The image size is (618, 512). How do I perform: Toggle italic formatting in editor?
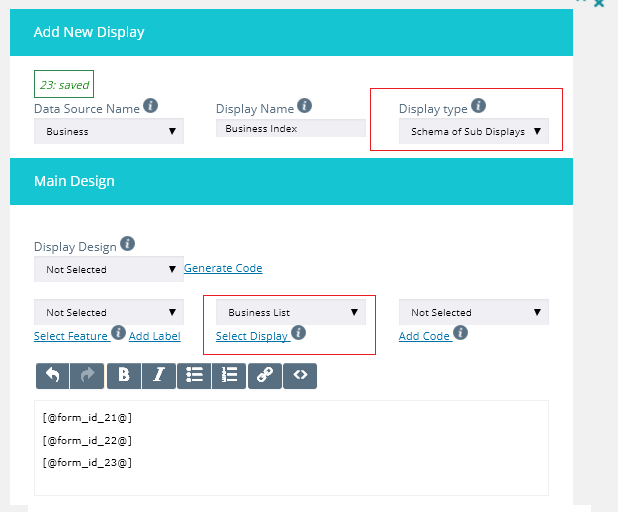click(x=159, y=376)
